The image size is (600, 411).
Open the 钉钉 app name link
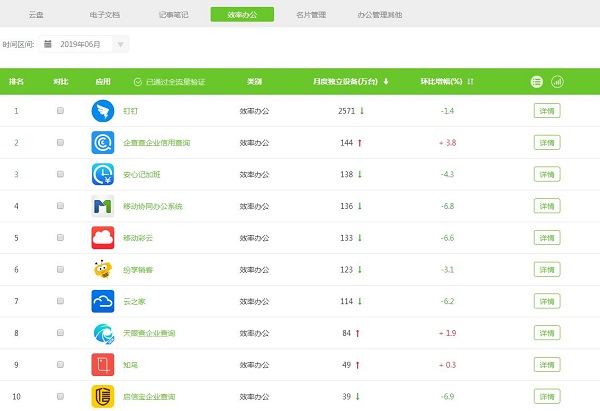point(130,111)
